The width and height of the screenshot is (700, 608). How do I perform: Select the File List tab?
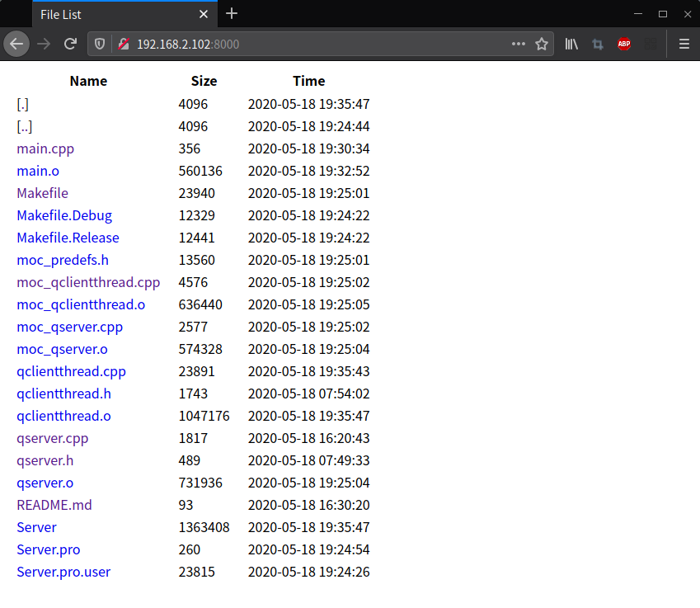[x=115, y=14]
